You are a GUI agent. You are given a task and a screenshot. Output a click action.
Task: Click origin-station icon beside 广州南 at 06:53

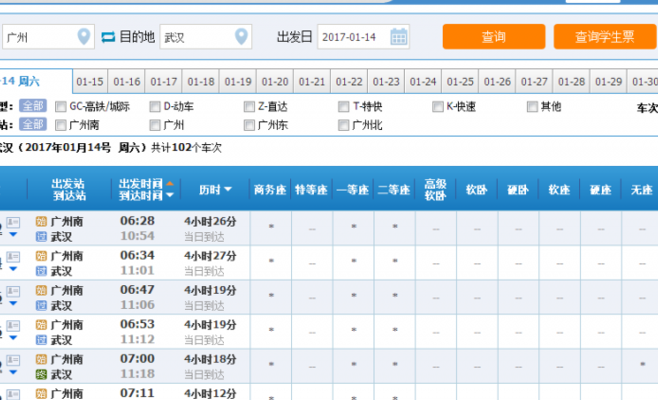click(41, 324)
